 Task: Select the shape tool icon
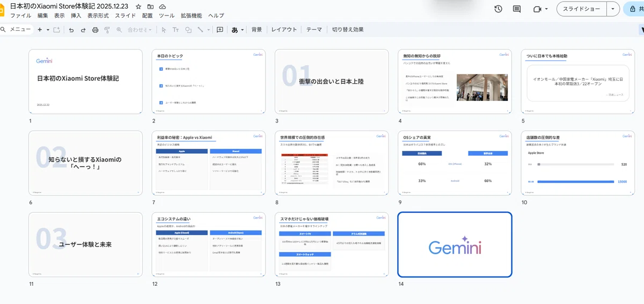(x=188, y=30)
